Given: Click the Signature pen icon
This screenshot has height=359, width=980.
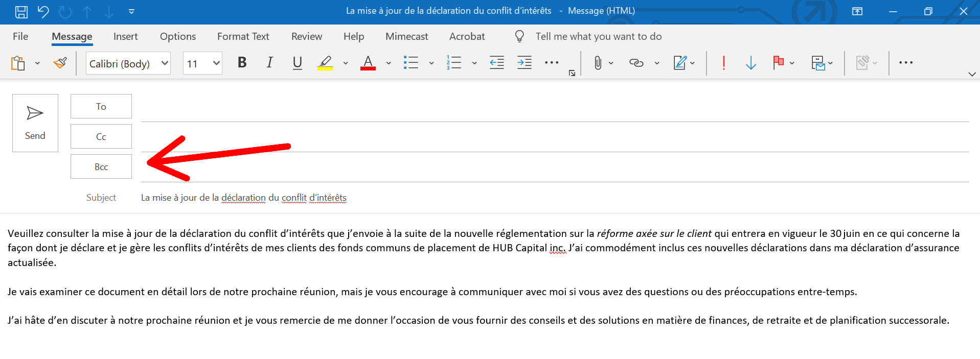Looking at the screenshot, I should [680, 63].
